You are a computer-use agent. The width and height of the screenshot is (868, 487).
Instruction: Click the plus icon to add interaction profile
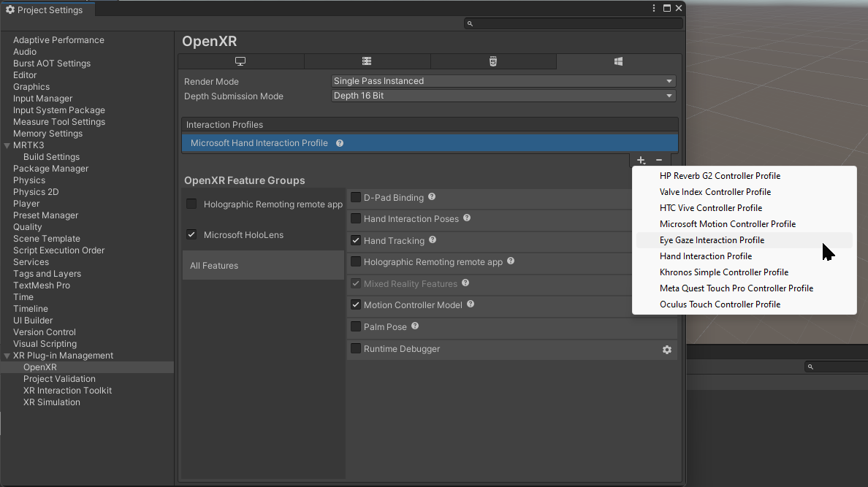tap(641, 160)
